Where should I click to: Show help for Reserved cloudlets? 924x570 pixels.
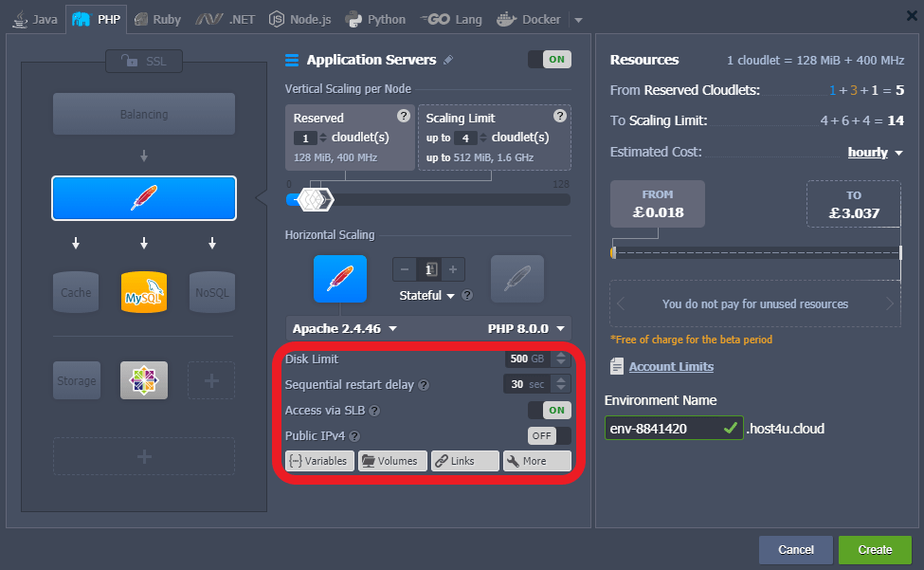[x=403, y=116]
